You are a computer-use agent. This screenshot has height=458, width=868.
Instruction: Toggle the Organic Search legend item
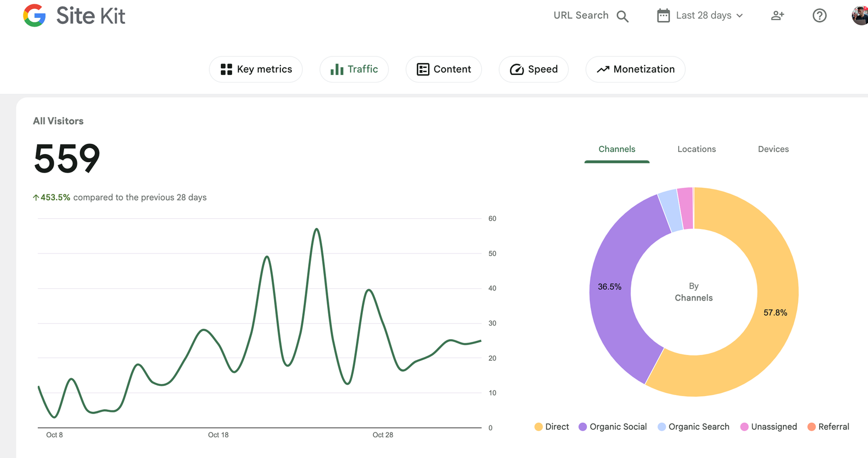(x=693, y=427)
